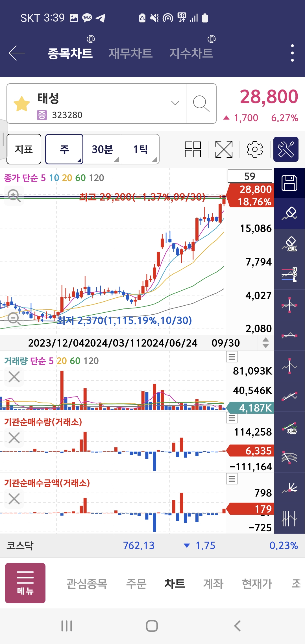Toggle the 120-day price moving average

click(97, 178)
